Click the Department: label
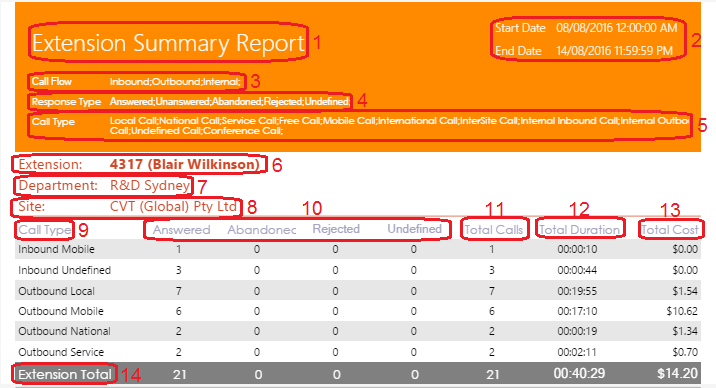The height and width of the screenshot is (388, 716). tap(58, 185)
